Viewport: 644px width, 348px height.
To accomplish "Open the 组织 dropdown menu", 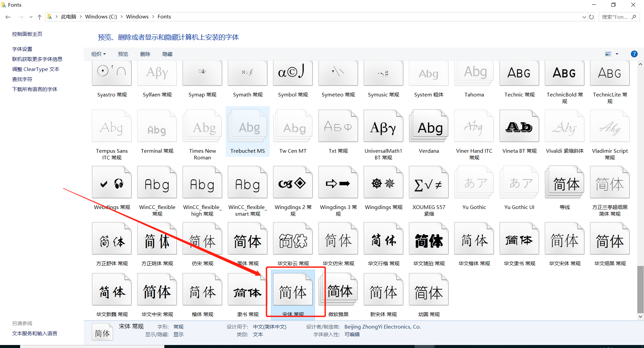I will click(98, 54).
